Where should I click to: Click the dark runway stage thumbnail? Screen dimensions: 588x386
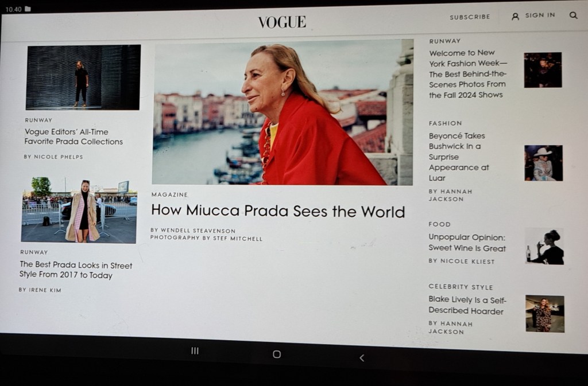click(83, 77)
